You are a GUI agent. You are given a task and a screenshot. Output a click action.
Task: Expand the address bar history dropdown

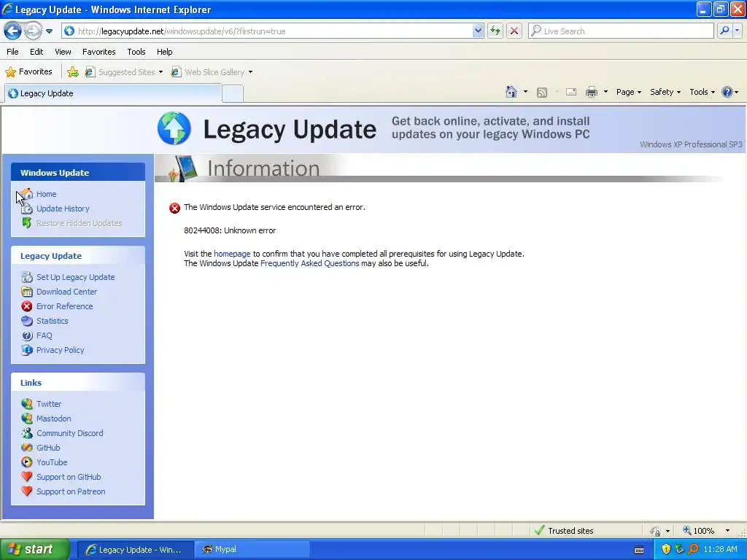pyautogui.click(x=478, y=31)
